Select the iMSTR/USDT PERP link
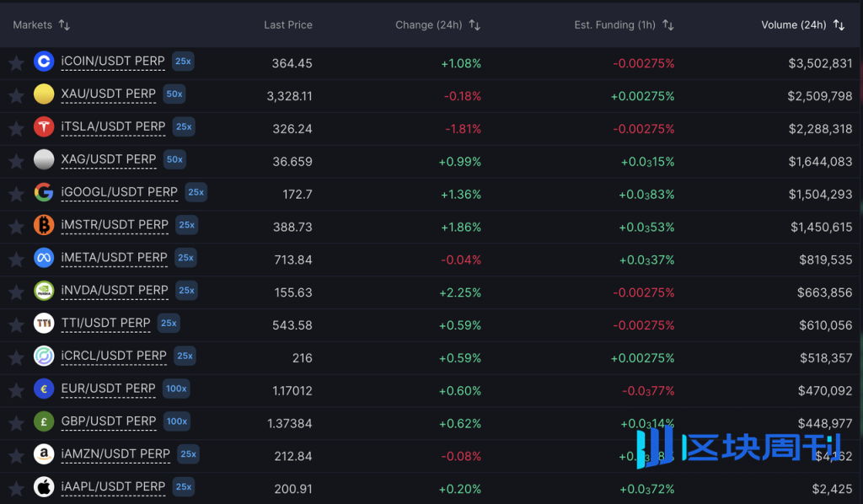 [115, 225]
